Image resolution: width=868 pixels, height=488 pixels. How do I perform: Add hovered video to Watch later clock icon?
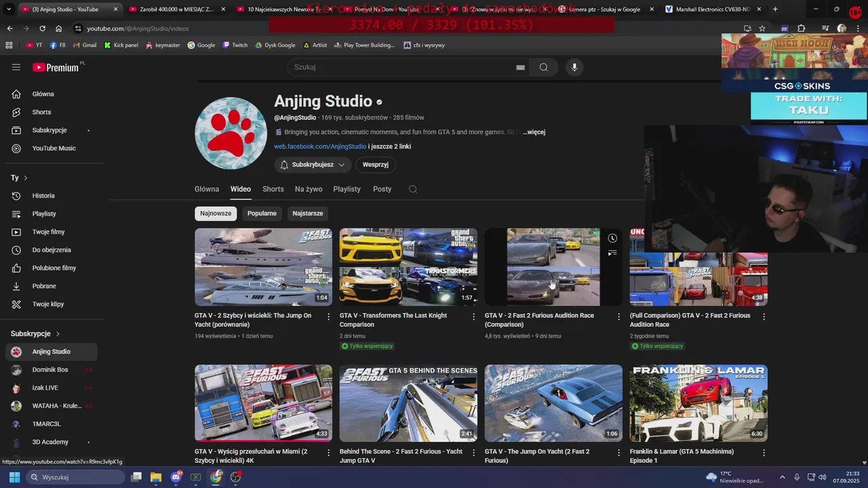(612, 238)
